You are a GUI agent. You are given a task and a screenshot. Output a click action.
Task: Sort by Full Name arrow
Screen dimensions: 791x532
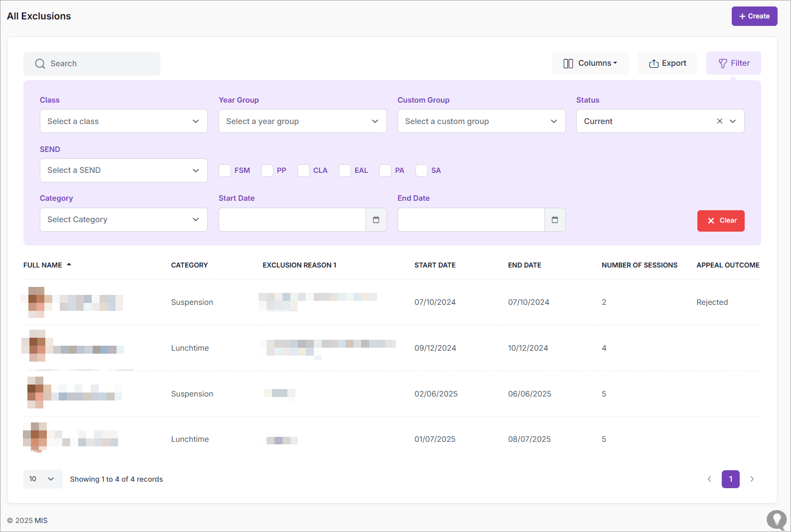click(69, 265)
